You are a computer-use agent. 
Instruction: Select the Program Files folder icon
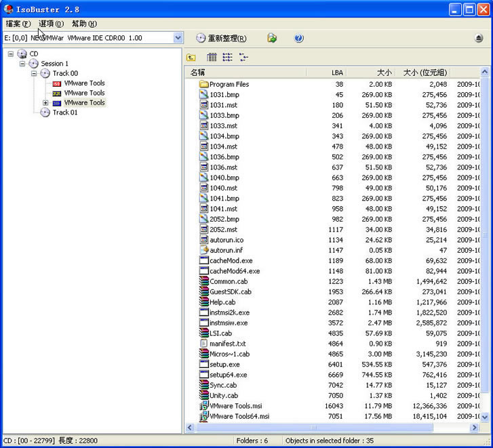pos(204,84)
